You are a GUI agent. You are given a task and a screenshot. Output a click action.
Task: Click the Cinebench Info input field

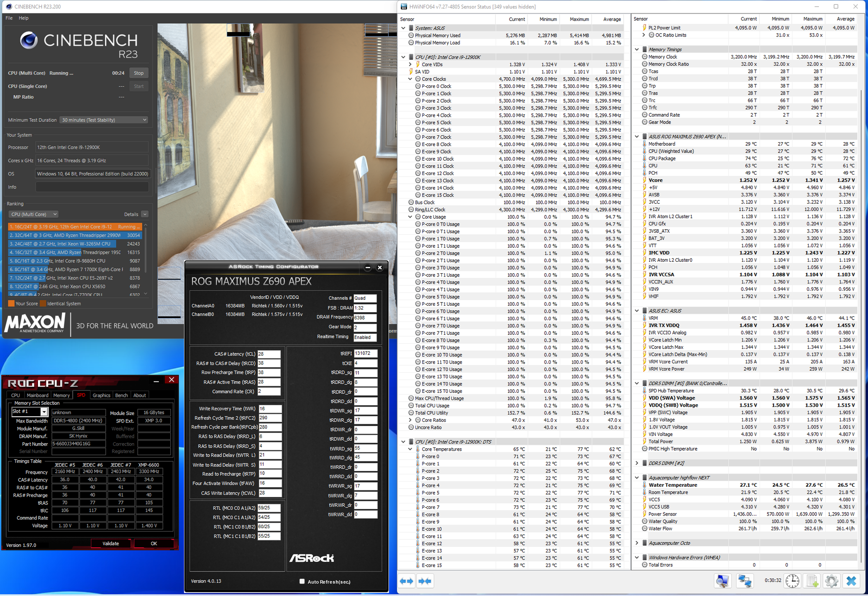(x=92, y=187)
